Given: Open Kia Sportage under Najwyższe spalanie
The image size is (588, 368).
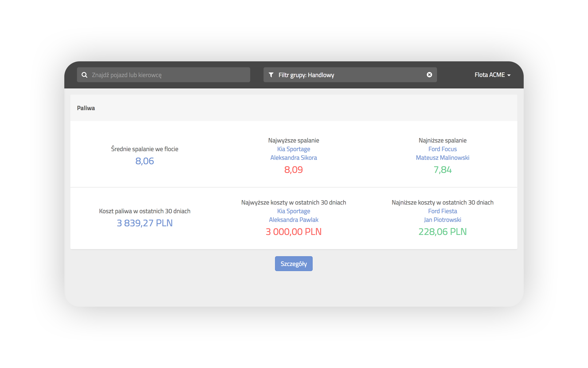Looking at the screenshot, I should 293,149.
